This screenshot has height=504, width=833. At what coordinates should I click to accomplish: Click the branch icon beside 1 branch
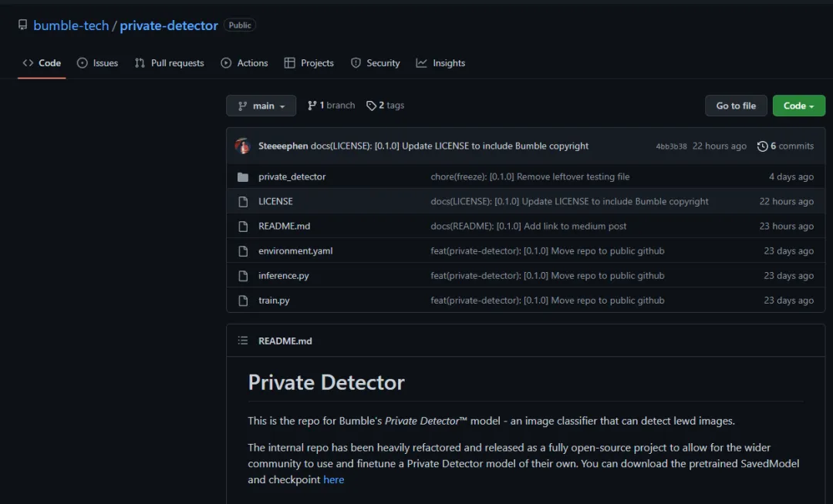click(x=312, y=106)
